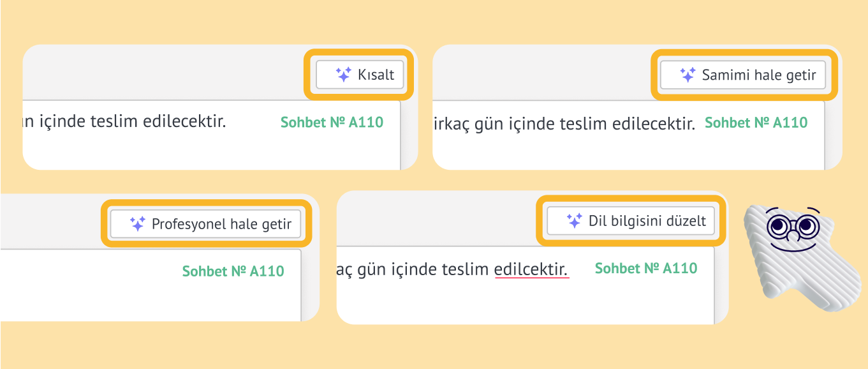Shorten text with the Kısalt button label
Viewport: 868px width, 369px height.
pos(376,75)
